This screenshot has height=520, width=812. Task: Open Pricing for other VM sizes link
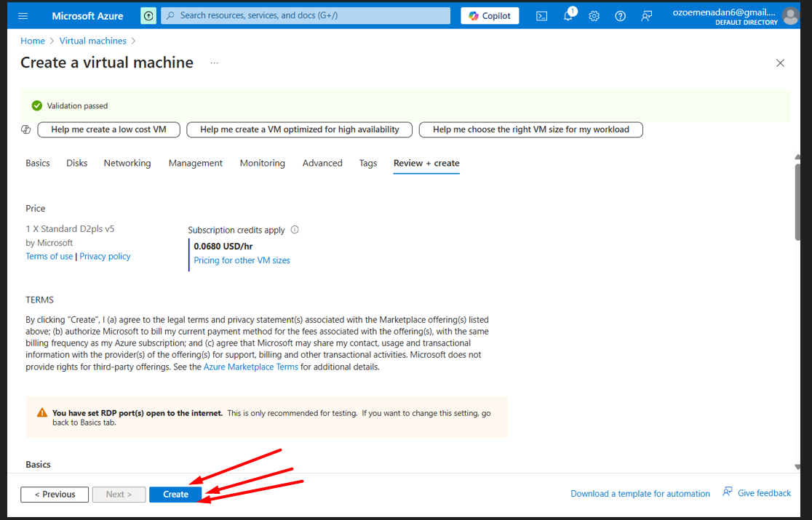(x=242, y=260)
